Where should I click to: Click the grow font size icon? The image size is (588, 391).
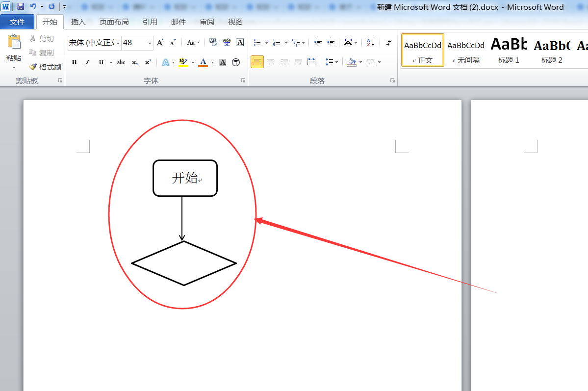tap(160, 43)
